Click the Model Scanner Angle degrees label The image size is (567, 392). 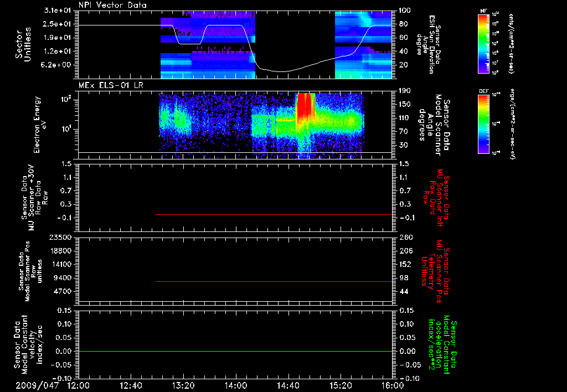coord(434,125)
